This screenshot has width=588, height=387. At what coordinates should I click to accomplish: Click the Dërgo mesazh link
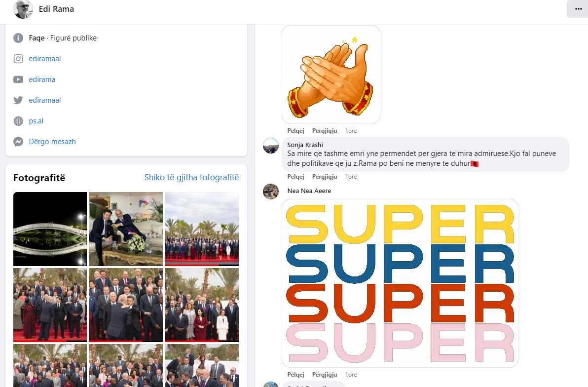52,142
